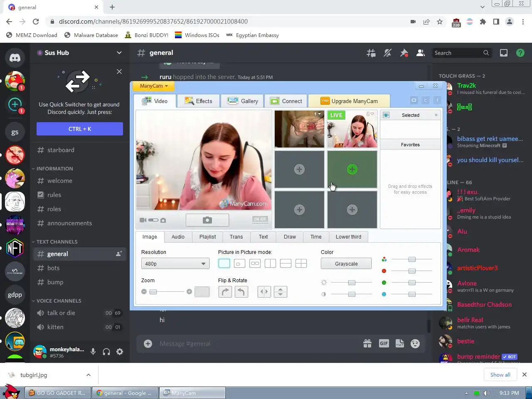Open the gdpp server
The width and height of the screenshot is (532, 399).
(x=15, y=295)
